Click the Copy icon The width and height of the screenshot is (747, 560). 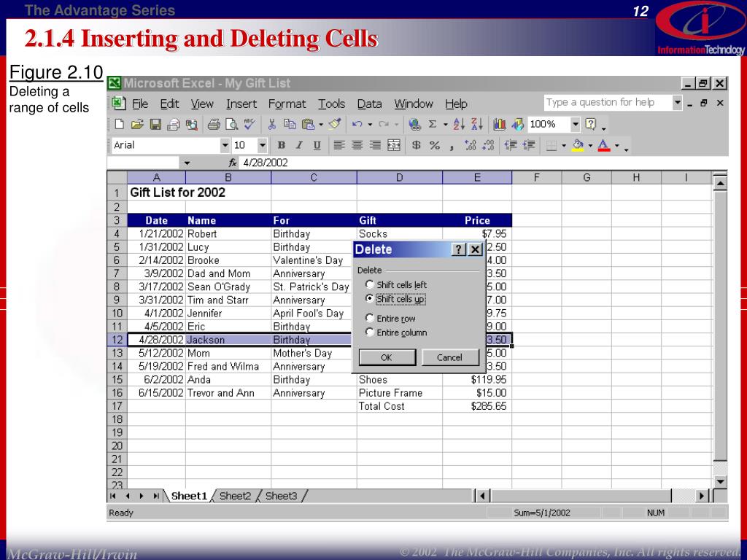(x=290, y=124)
